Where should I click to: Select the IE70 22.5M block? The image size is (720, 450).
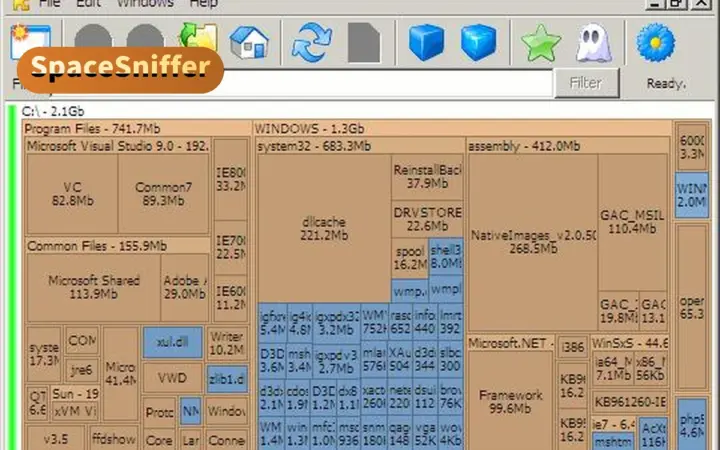click(231, 247)
